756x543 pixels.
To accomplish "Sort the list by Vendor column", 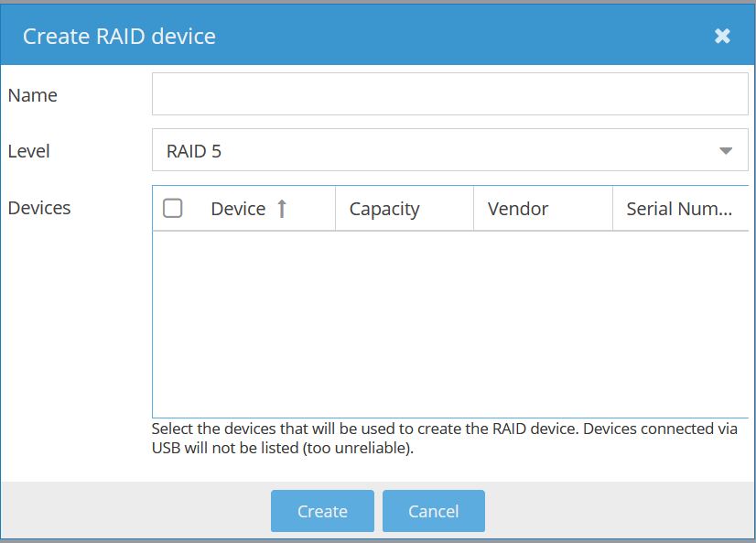I will coord(517,208).
